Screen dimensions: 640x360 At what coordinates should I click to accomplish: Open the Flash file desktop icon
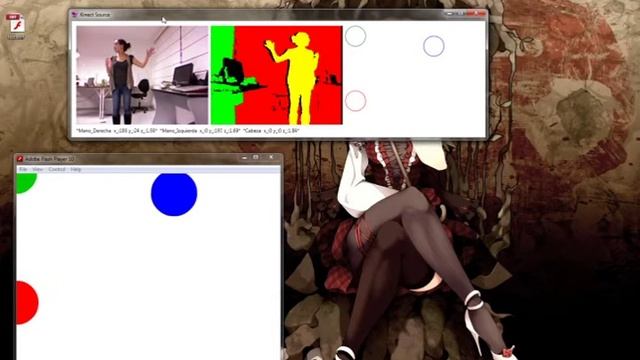coord(16,26)
